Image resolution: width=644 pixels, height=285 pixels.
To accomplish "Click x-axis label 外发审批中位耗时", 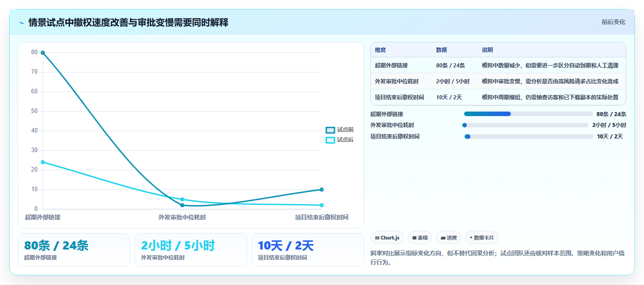I will [x=182, y=217].
